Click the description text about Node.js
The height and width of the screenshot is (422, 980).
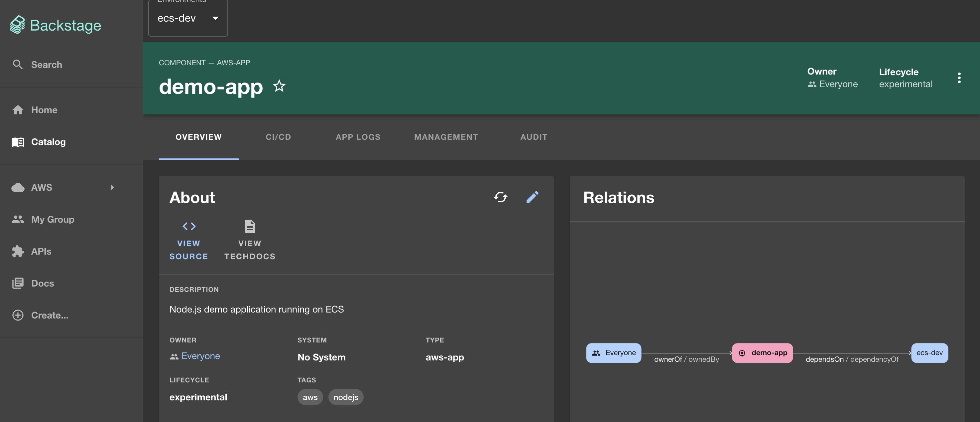tap(256, 309)
